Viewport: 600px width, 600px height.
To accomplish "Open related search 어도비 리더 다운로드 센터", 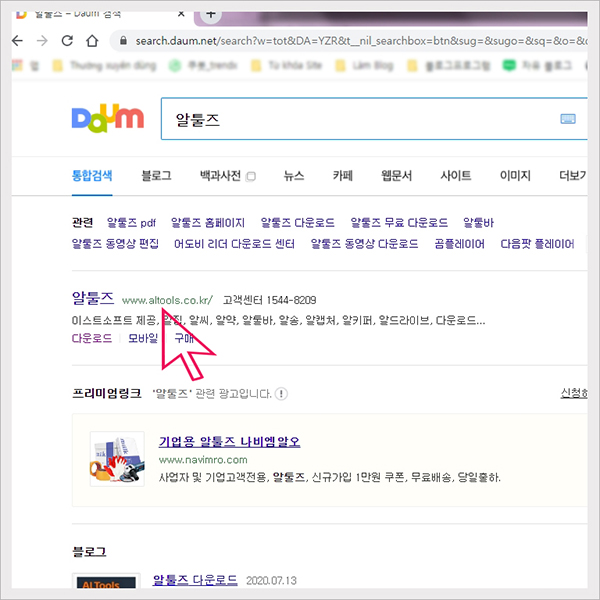I will click(x=234, y=244).
